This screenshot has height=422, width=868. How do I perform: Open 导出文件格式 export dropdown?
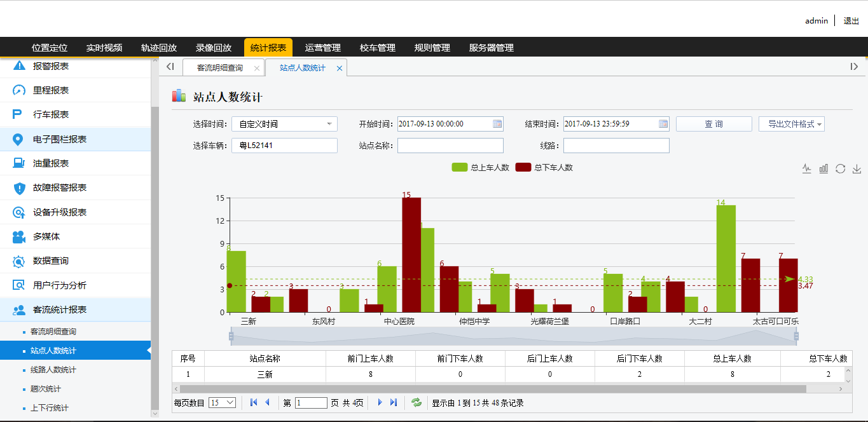pos(792,124)
